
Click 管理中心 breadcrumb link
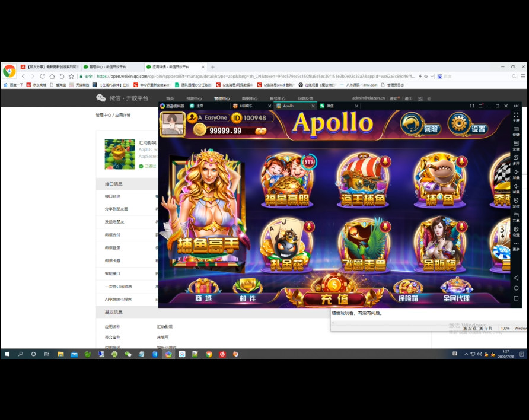[103, 115]
